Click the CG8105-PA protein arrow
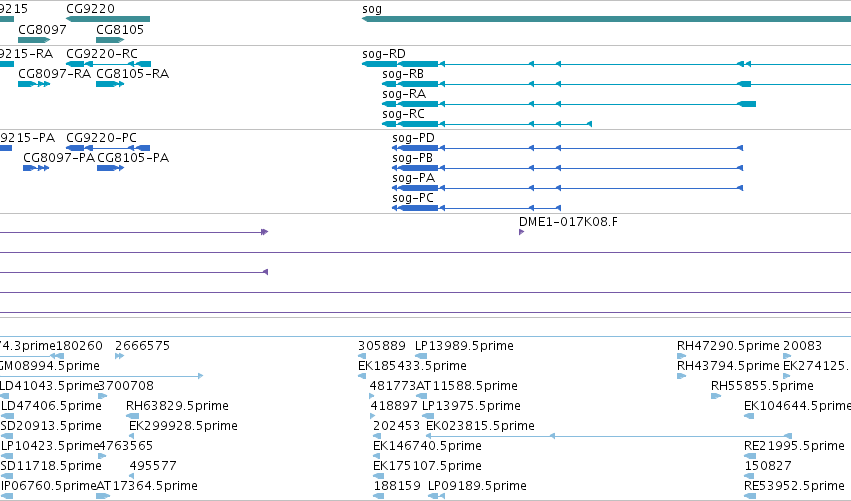Image resolution: width=851 pixels, height=501 pixels. pyautogui.click(x=111, y=168)
